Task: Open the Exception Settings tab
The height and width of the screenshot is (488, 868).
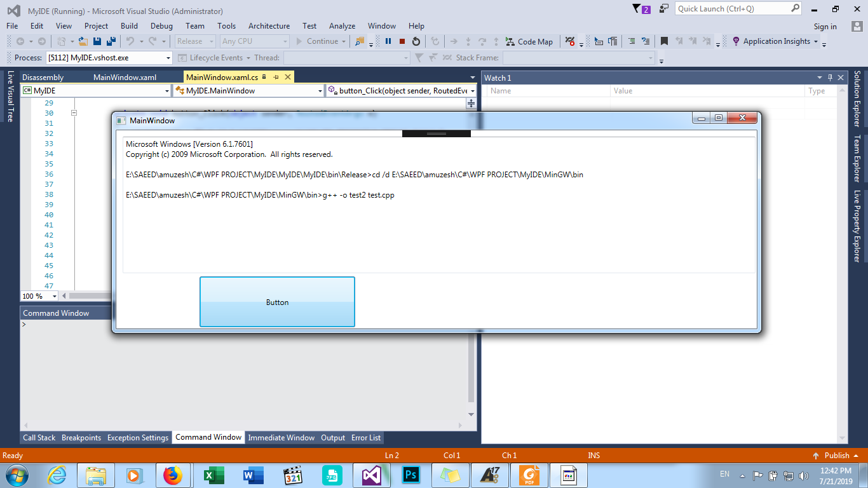Action: [137, 438]
